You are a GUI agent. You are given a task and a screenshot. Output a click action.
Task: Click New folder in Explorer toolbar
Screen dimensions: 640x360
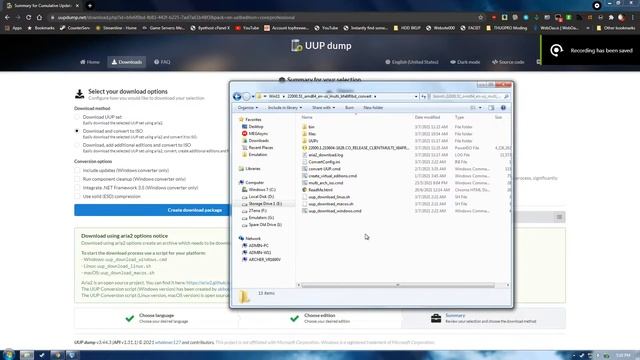373,108
